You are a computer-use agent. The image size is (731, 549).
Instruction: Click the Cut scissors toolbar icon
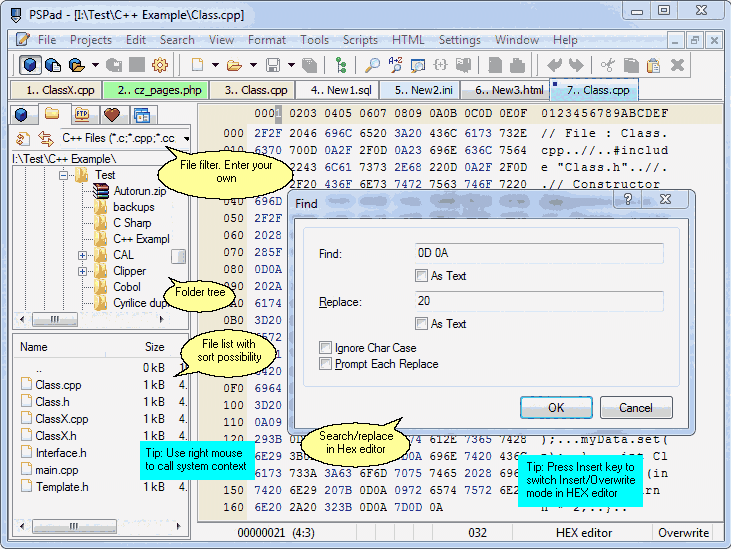coord(607,65)
